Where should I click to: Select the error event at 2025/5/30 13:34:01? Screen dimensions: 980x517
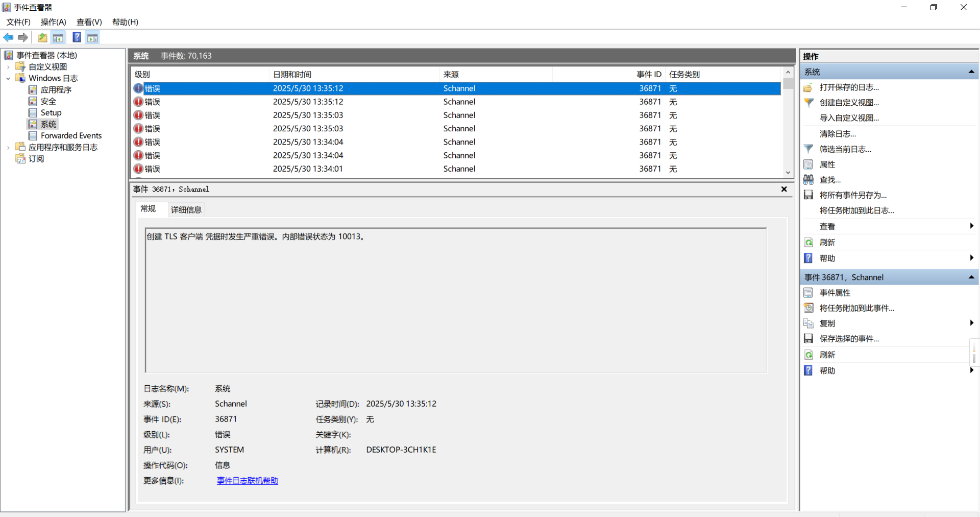click(456, 169)
